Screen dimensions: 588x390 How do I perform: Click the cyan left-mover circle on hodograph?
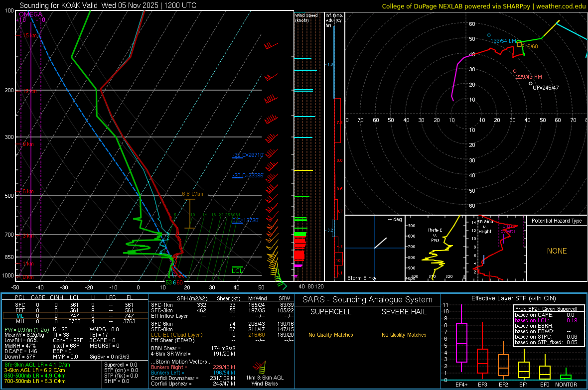(489, 35)
